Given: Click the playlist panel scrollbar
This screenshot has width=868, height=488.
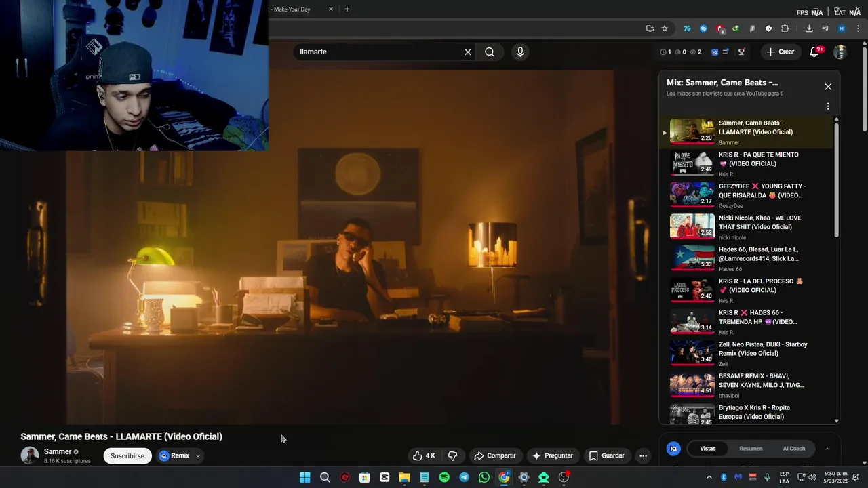Looking at the screenshot, I should 836,180.
